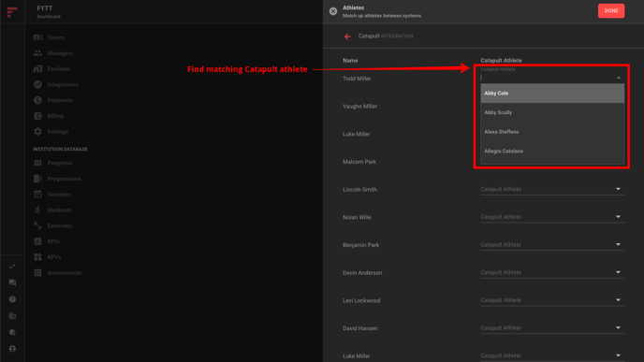
Task: Click the red DONE button
Action: [x=610, y=11]
